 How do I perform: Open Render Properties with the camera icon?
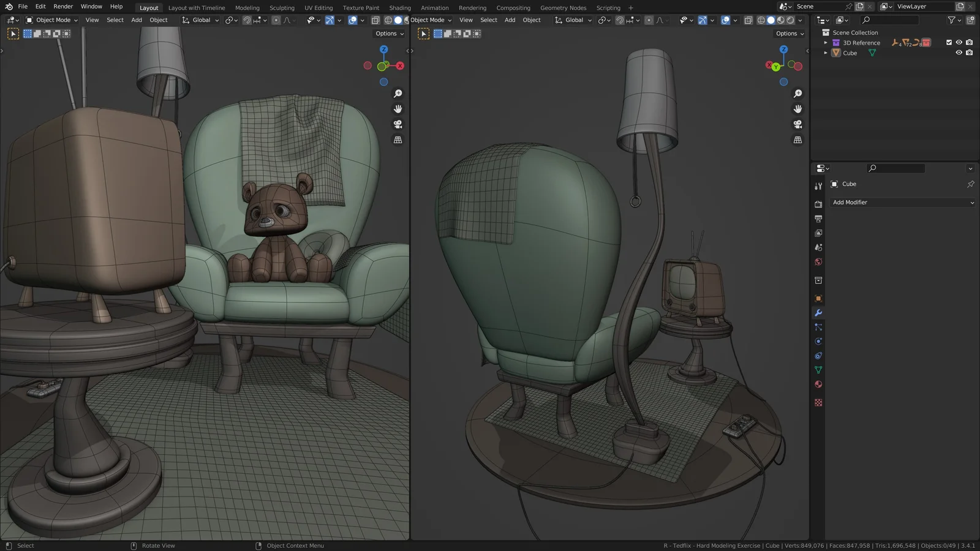click(x=818, y=203)
